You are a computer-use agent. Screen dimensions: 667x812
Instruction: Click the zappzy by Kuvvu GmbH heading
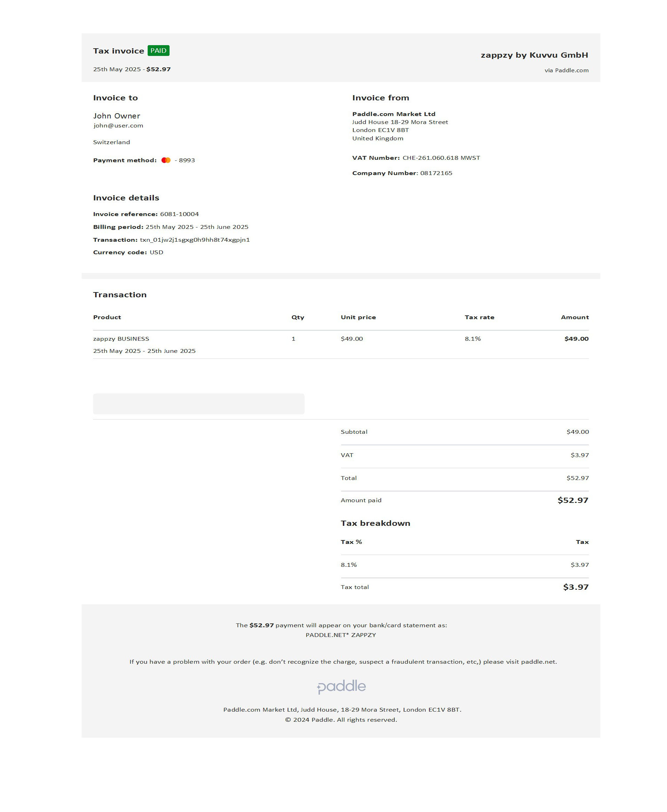534,55
